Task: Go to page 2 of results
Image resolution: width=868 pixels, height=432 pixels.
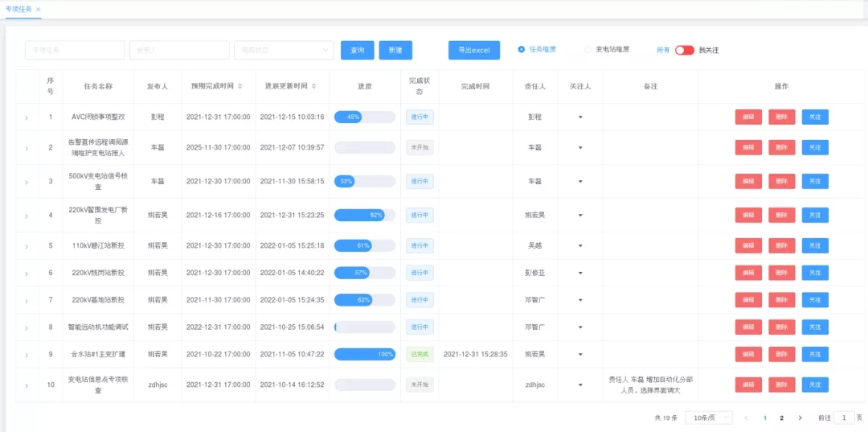Action: (781, 418)
